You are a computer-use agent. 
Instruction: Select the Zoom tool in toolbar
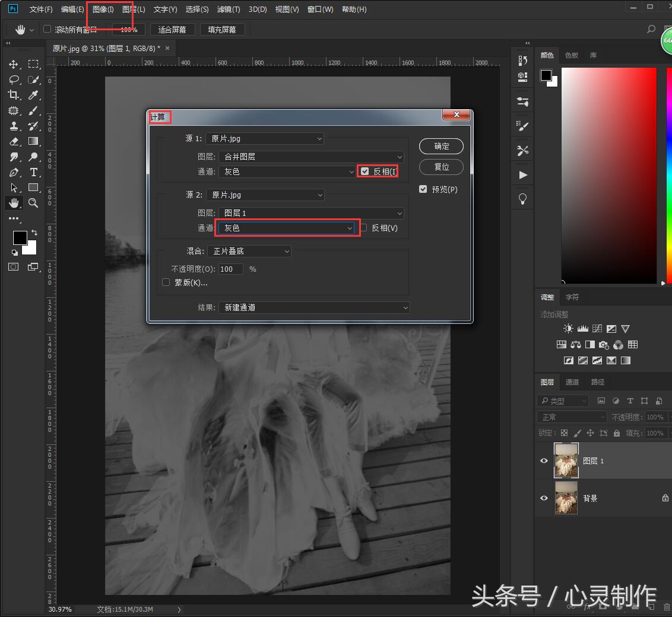point(33,203)
